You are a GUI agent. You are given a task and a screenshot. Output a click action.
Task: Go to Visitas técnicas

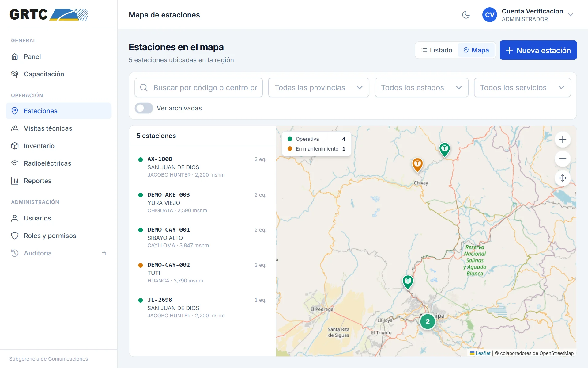click(58, 128)
